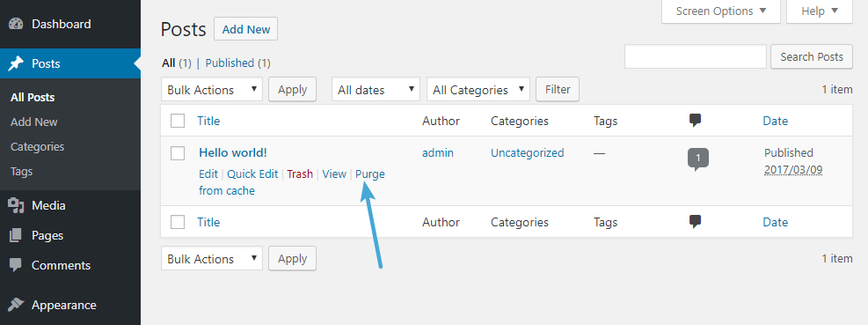The image size is (868, 325).
Task: Click Purge from cache link
Action: tap(369, 174)
